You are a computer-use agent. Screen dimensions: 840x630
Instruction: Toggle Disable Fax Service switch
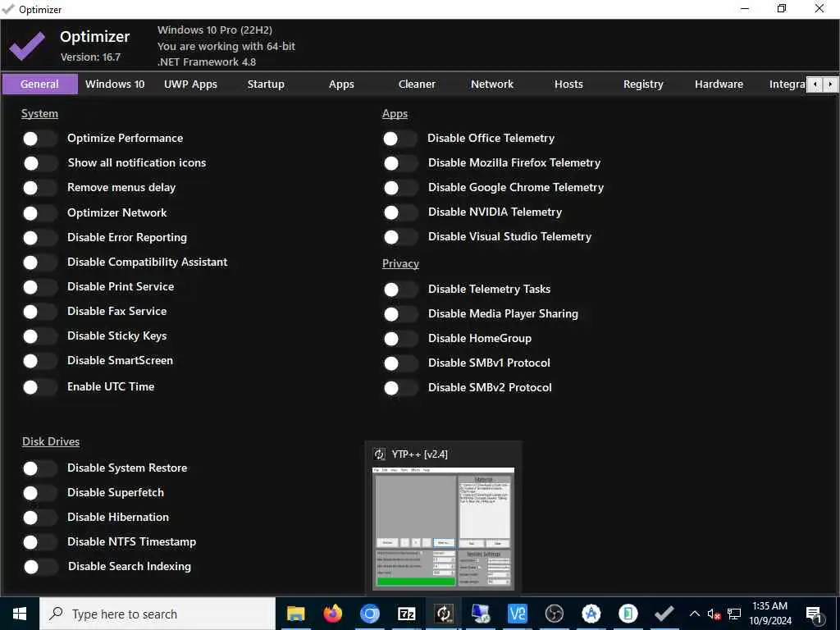click(39, 311)
